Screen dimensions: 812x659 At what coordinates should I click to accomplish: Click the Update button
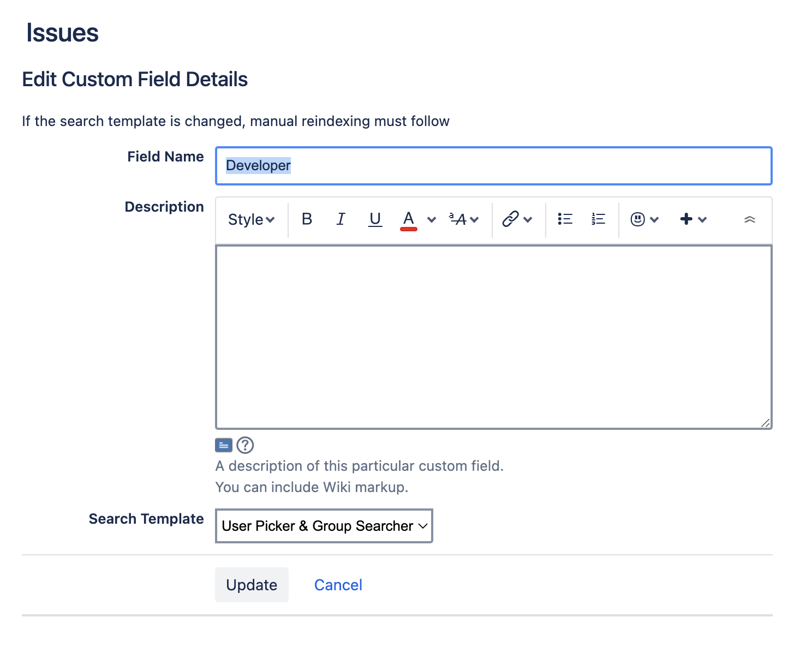click(x=252, y=585)
